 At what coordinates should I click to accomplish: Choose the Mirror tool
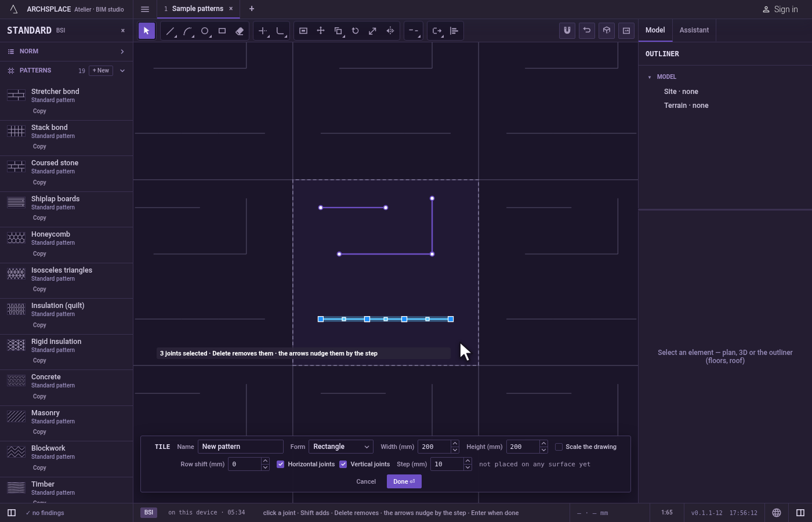click(390, 31)
